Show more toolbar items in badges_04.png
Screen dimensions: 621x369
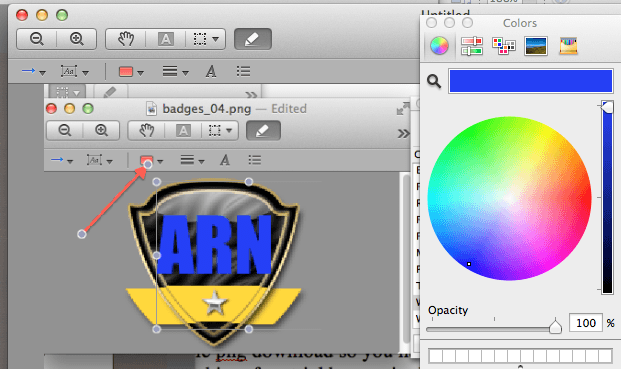403,133
